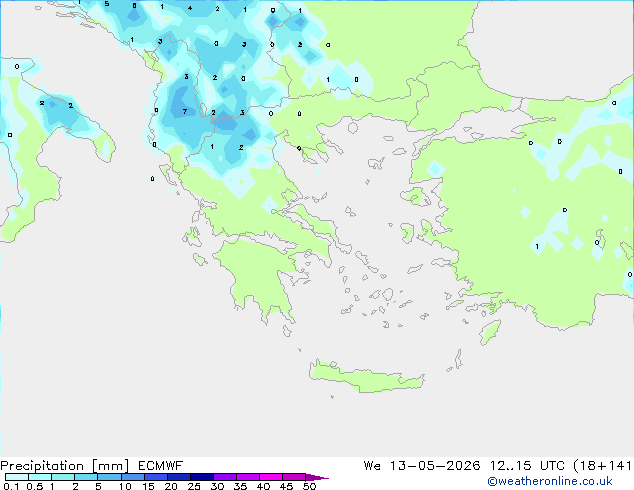Screen dimensions: 634x490
Task: Pick the 45–50 mm legend color swatch
Action: [294, 477]
